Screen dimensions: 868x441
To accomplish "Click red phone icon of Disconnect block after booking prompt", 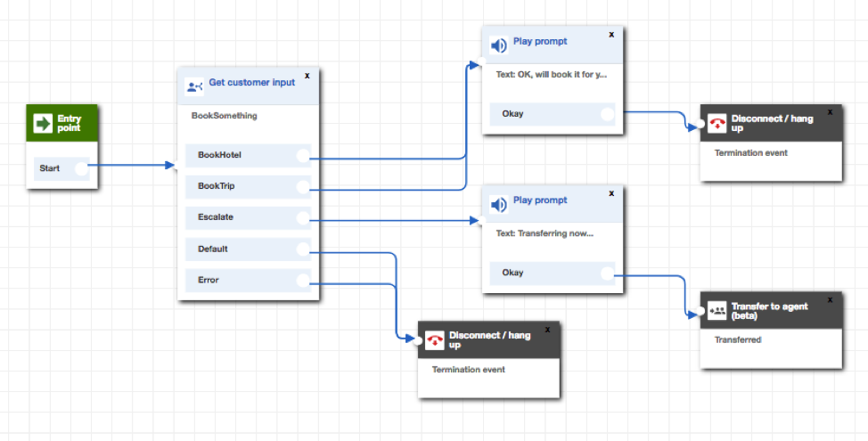I will click(717, 124).
